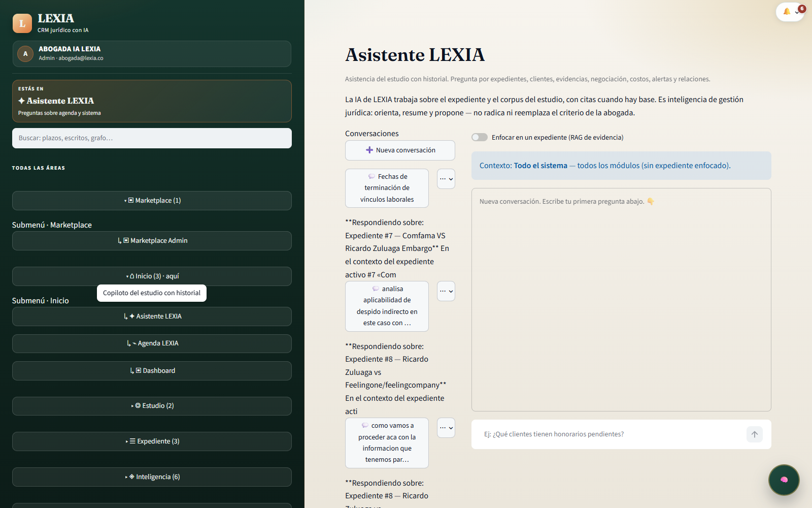Send the message with arrow button

tap(755, 434)
